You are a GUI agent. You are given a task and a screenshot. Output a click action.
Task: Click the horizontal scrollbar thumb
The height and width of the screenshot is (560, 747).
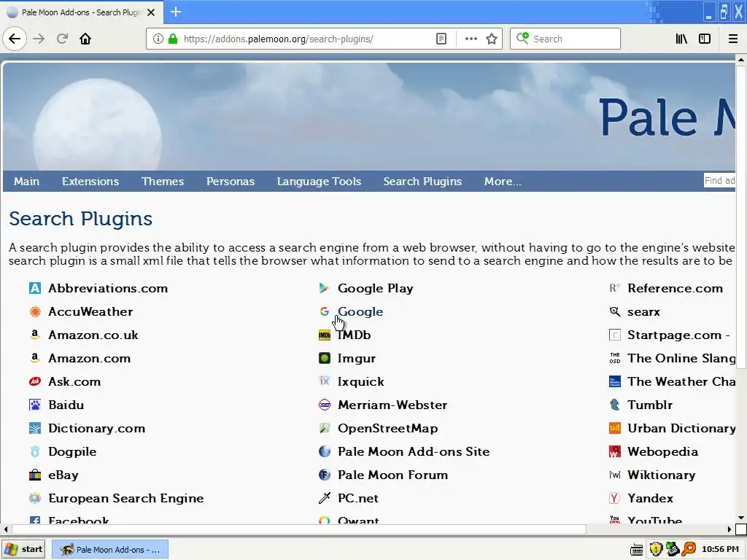298,529
